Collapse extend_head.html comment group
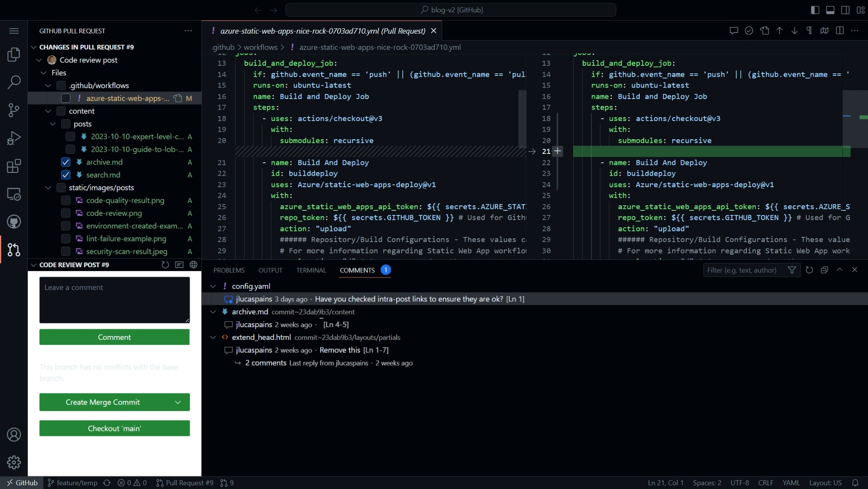 pos(213,337)
